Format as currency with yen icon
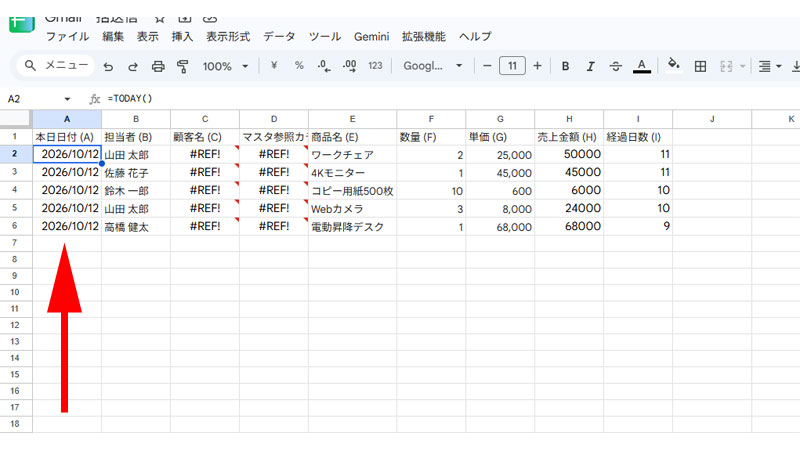 tap(274, 66)
